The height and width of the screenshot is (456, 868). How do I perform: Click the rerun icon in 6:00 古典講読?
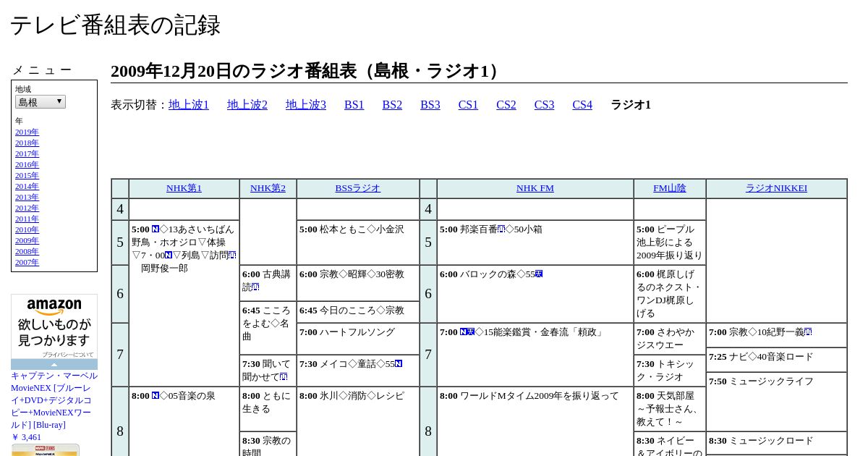[x=255, y=287]
